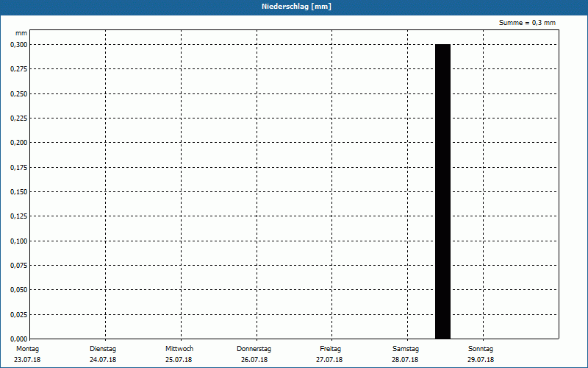
Task: Select the Freitag day label
Action: pyautogui.click(x=330, y=349)
